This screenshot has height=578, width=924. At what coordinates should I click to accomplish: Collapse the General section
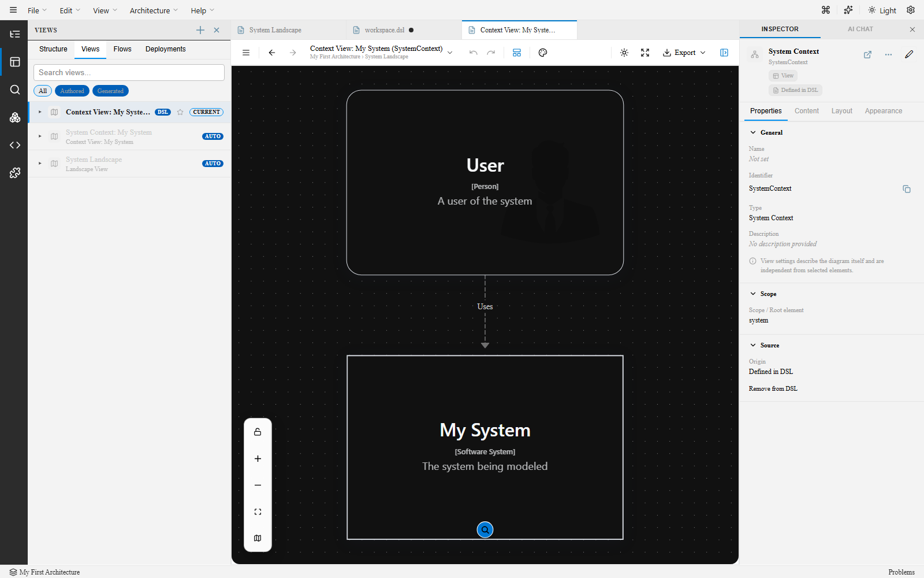tap(753, 132)
